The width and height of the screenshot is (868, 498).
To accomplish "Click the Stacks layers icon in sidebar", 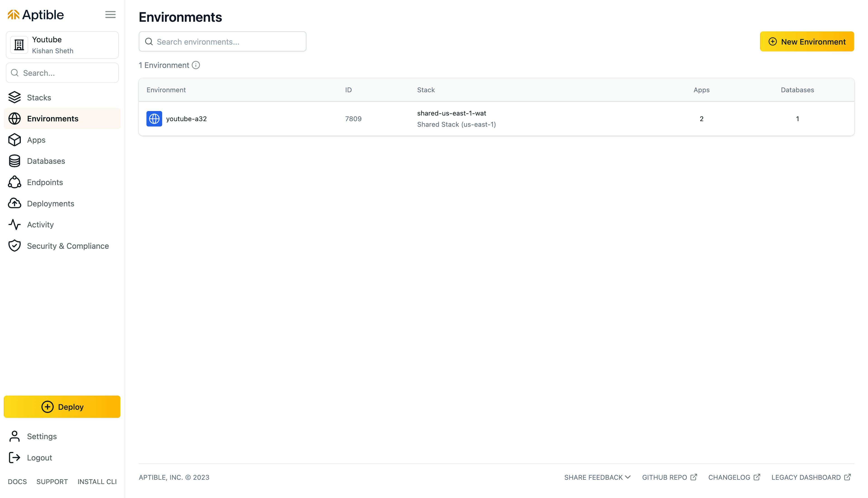I will (x=14, y=98).
